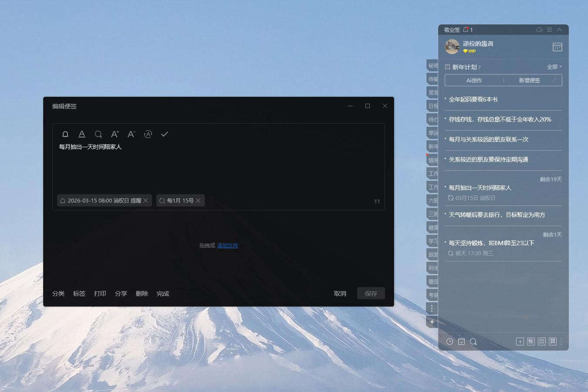The height and width of the screenshot is (392, 588).
Task: Open the calendar icon beside the username
Action: [x=558, y=47]
